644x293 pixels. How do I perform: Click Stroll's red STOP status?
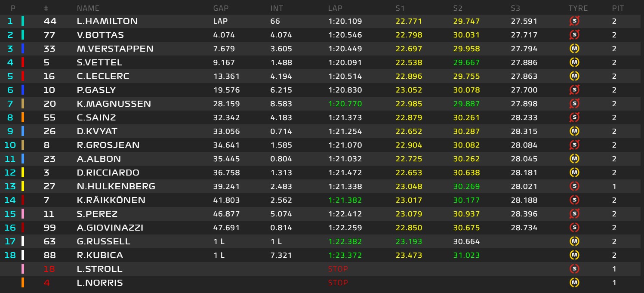coord(338,269)
